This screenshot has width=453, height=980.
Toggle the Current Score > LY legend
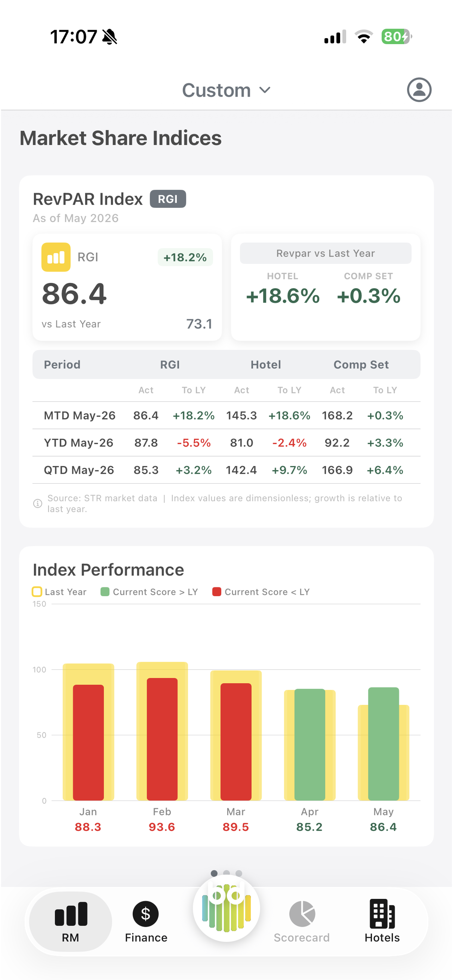click(149, 592)
